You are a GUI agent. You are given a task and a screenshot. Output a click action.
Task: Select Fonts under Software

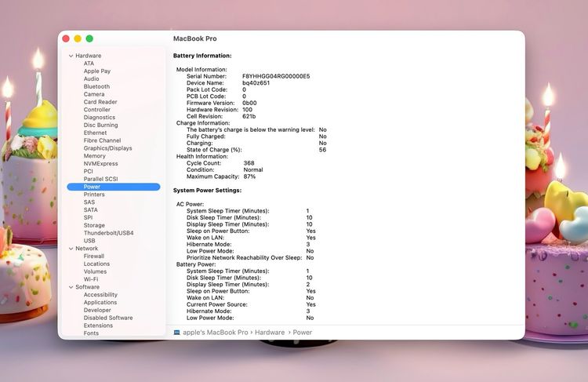(91, 333)
